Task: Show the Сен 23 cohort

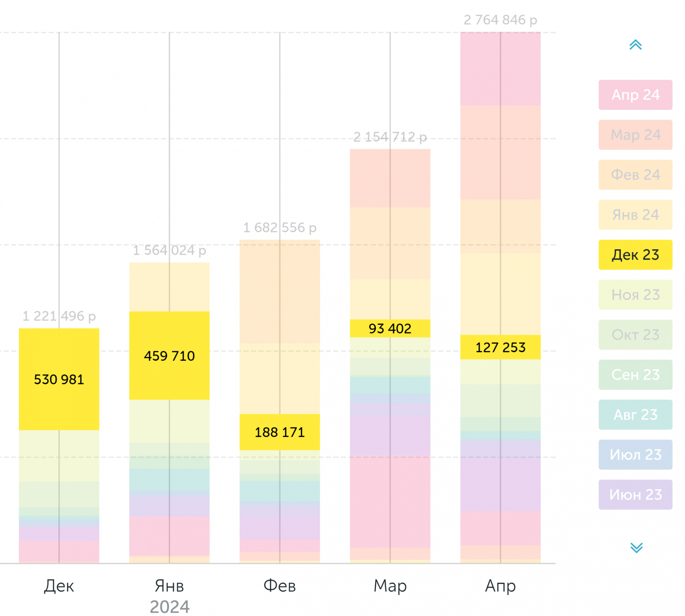Action: pyautogui.click(x=635, y=375)
